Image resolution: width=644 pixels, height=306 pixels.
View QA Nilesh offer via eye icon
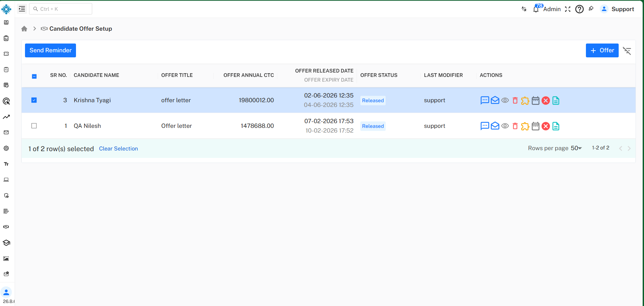505,126
